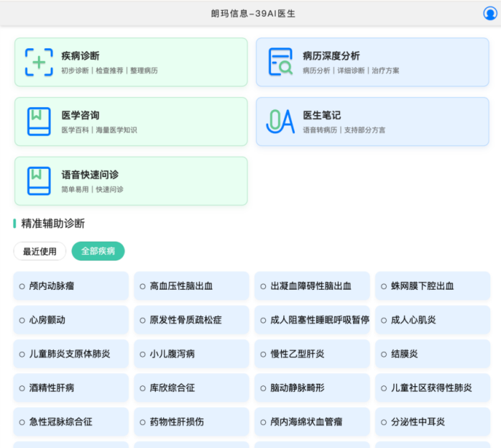Select the 儿童肺炎支原体肺炎 radio circle
Viewport: 501px width, 448px height.
click(x=22, y=354)
